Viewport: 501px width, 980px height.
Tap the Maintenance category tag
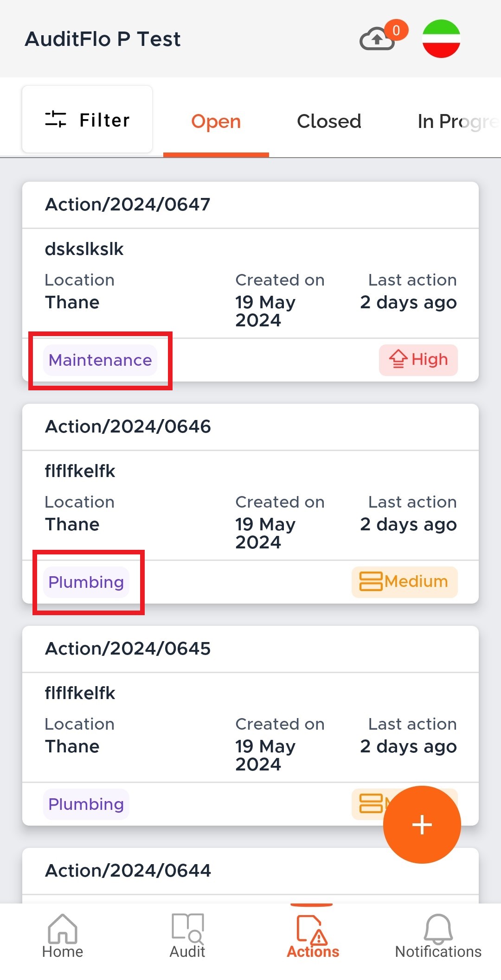click(100, 360)
